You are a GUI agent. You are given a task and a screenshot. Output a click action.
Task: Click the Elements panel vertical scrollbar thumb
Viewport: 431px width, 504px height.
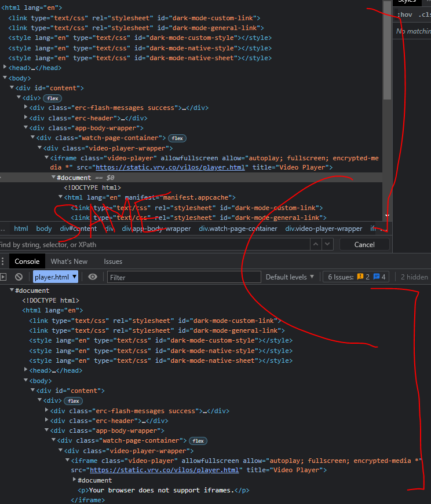[387, 51]
